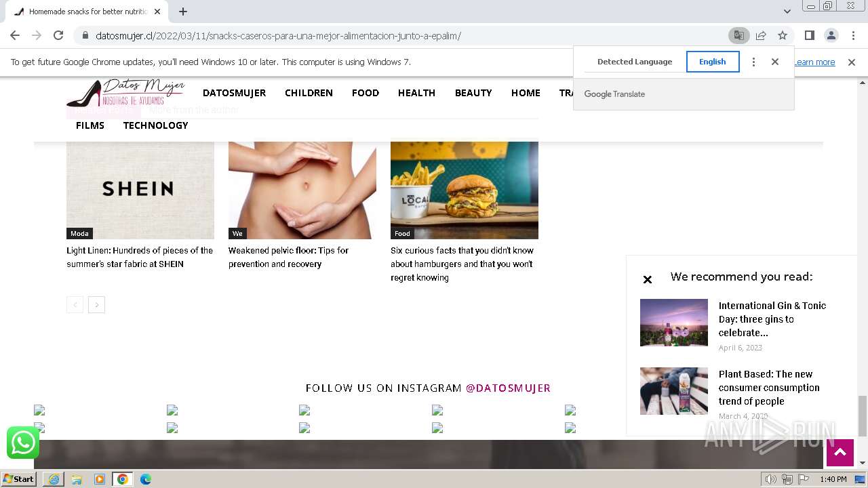Open the network status tray icon
Image resolution: width=868 pixels, height=488 pixels.
pyautogui.click(x=787, y=479)
